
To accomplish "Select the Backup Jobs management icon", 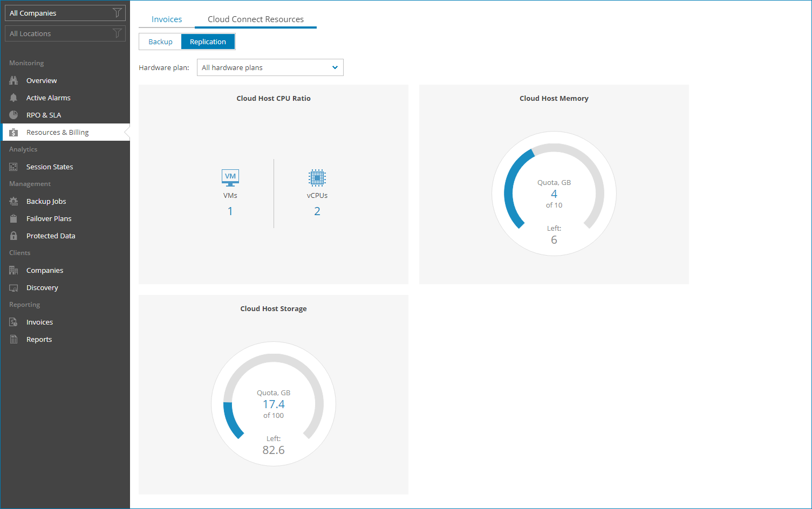I will 13,201.
